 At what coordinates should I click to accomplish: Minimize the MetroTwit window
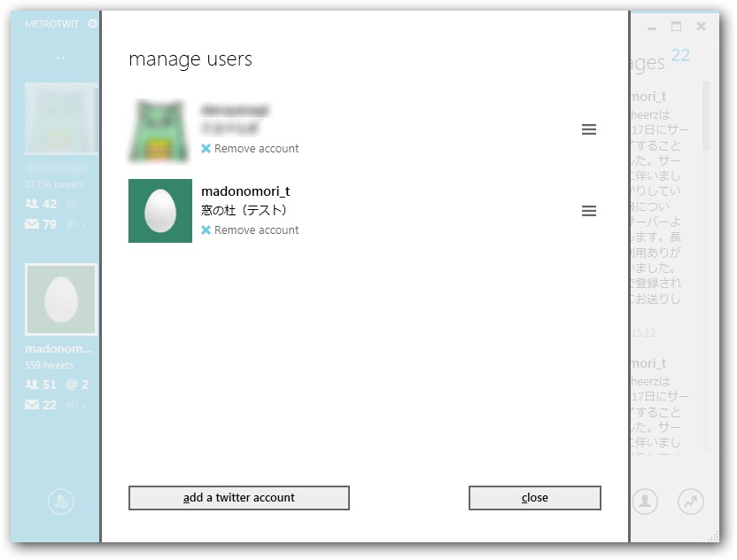(x=651, y=27)
